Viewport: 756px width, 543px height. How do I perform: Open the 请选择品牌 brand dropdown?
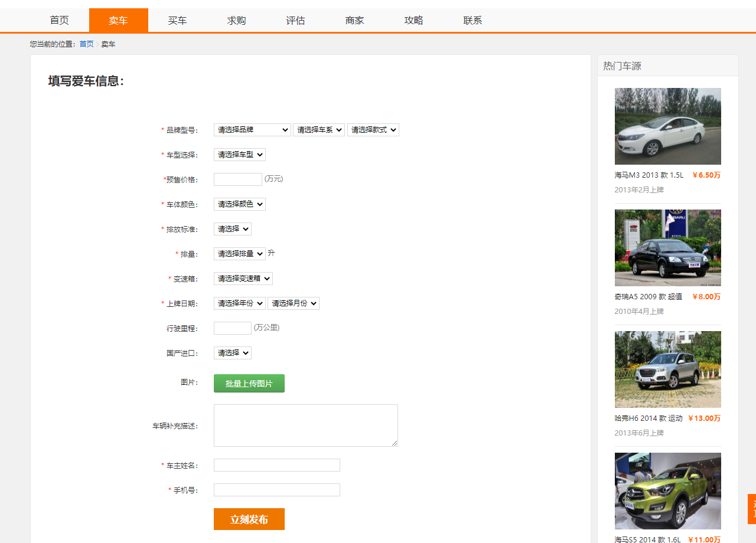(x=252, y=129)
